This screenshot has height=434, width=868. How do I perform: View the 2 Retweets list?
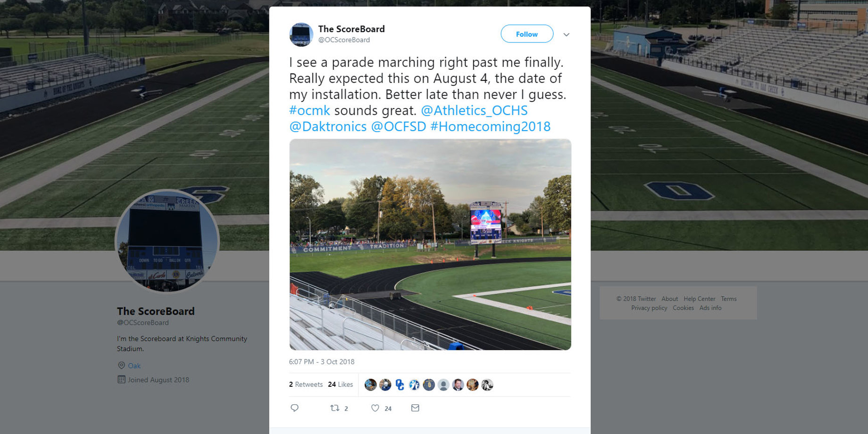pyautogui.click(x=306, y=384)
